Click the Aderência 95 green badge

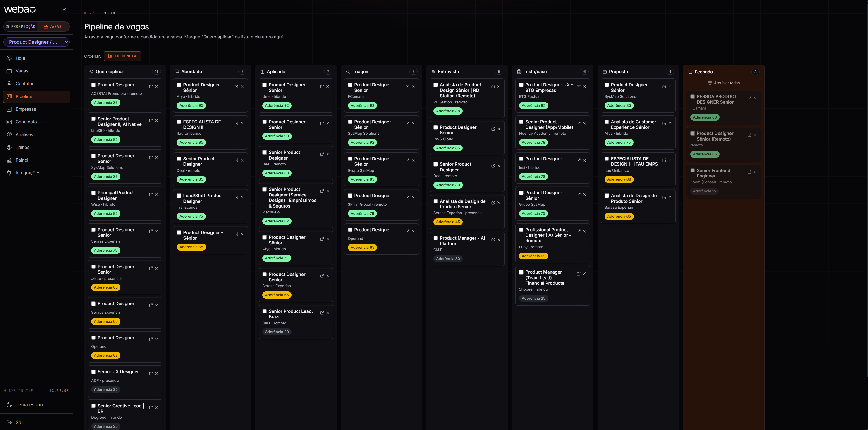pos(191,105)
